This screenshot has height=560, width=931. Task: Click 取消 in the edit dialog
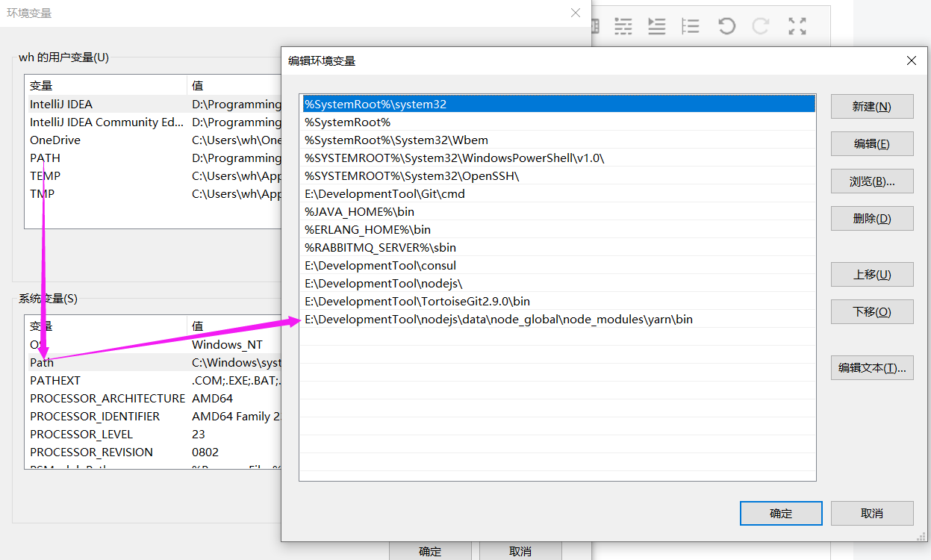(x=872, y=513)
